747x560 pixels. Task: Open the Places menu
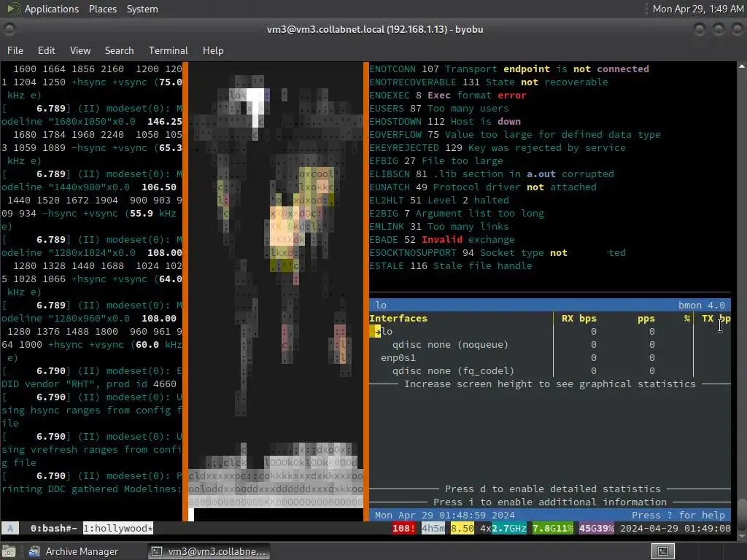tap(102, 9)
